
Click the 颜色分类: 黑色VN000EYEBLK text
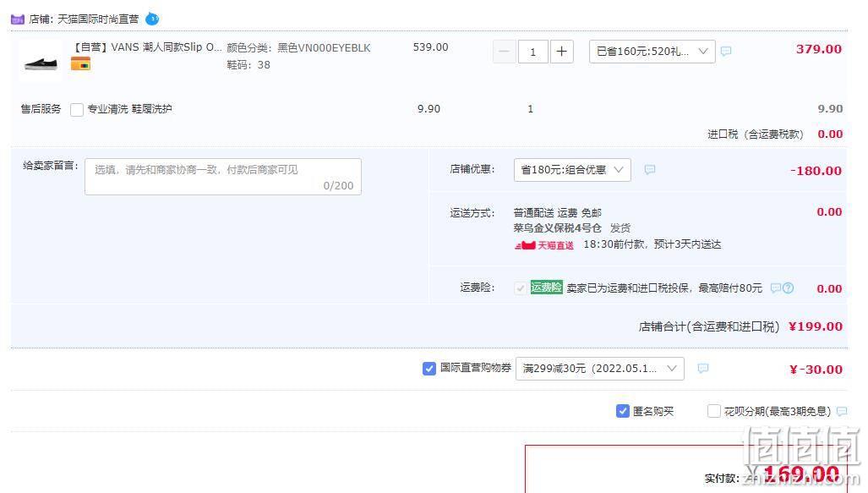coord(298,48)
